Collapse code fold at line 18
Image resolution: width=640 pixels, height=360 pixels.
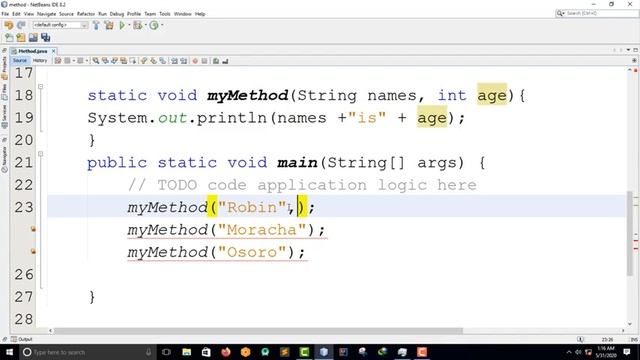(x=40, y=87)
